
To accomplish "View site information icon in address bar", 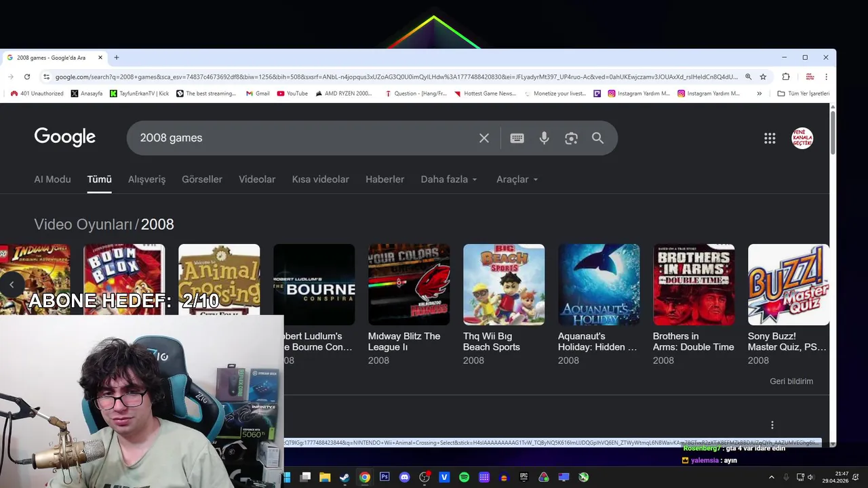I will 46,77.
